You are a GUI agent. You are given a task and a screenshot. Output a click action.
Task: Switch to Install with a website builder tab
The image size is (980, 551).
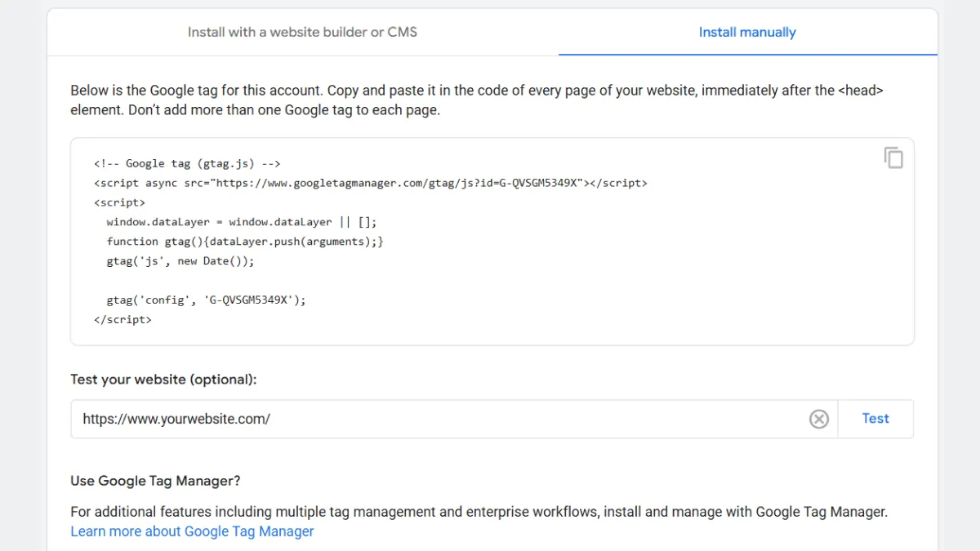[x=302, y=33]
